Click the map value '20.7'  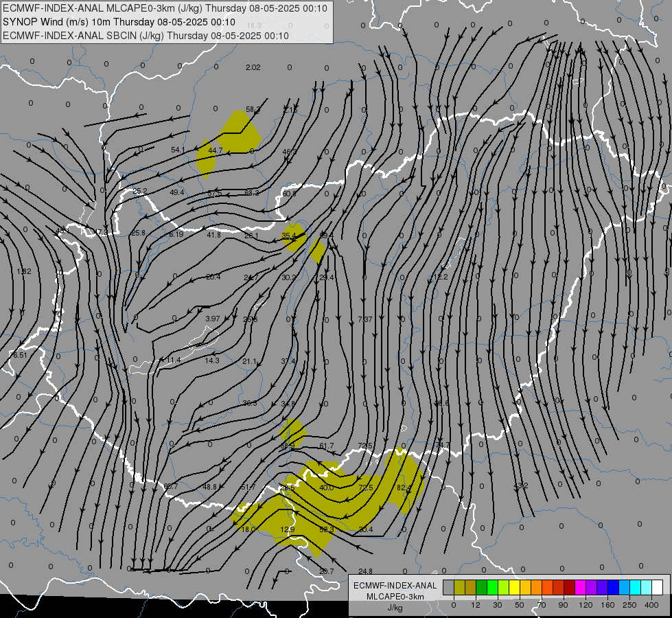pos(326,571)
